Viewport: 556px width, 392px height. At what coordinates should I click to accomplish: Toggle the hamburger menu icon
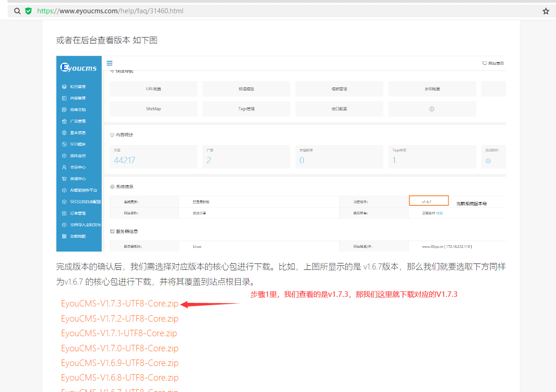tap(109, 63)
